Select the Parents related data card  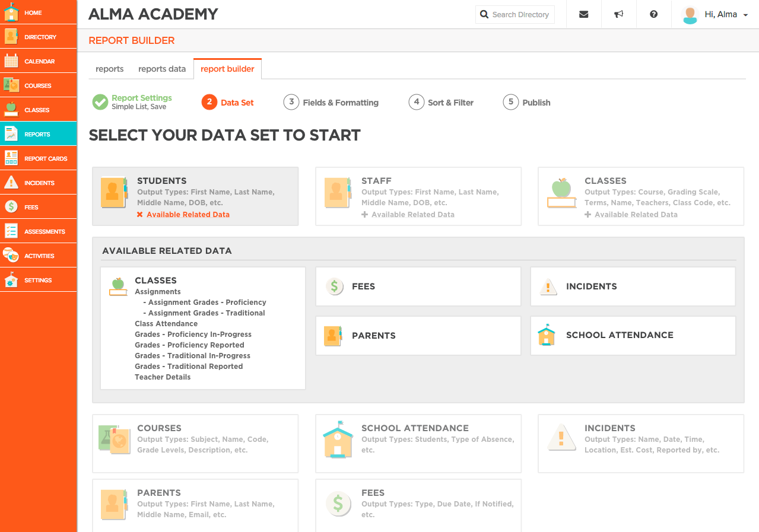tap(418, 335)
